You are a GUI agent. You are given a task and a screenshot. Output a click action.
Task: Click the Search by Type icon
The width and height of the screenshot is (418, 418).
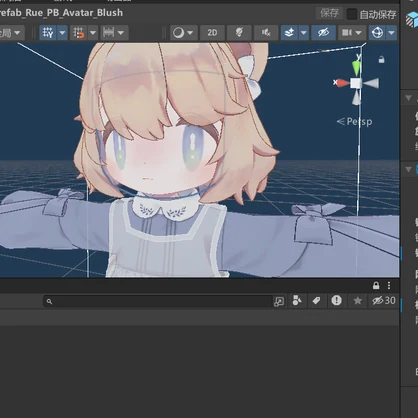[297, 300]
